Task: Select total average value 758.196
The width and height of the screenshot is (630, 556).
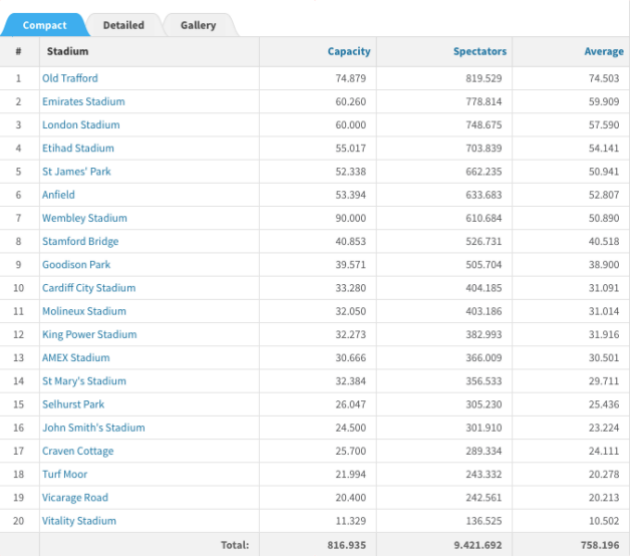Action: tap(600, 545)
